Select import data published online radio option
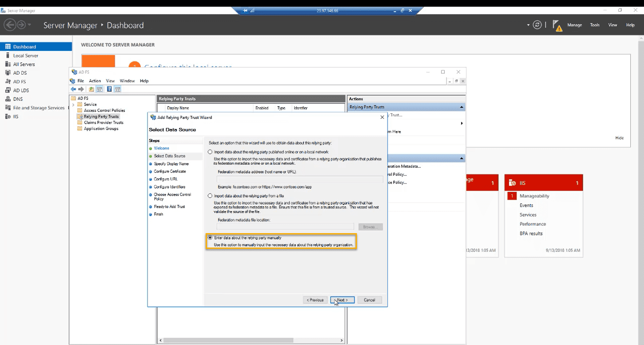 point(210,152)
